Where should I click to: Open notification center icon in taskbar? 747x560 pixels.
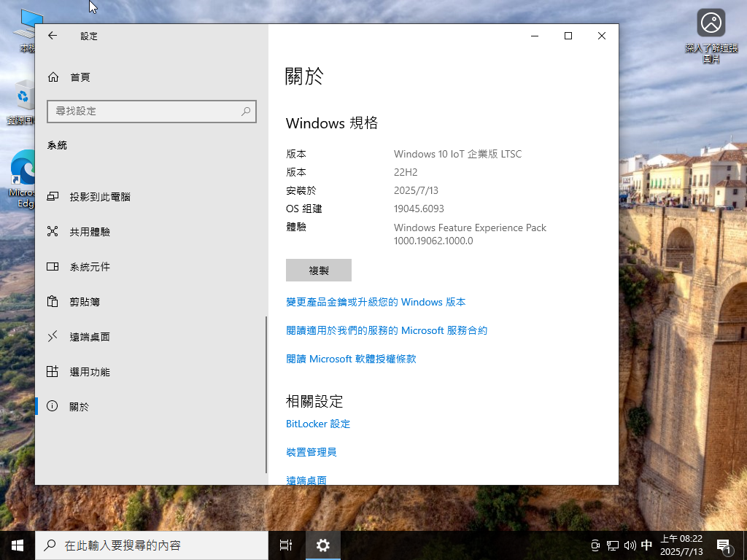coord(724,545)
